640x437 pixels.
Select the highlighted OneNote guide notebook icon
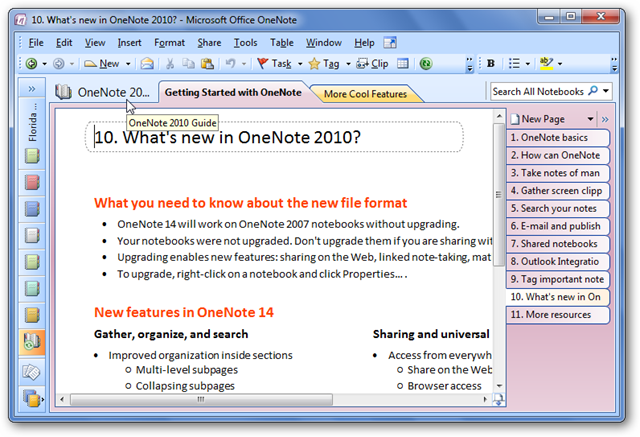(x=32, y=342)
